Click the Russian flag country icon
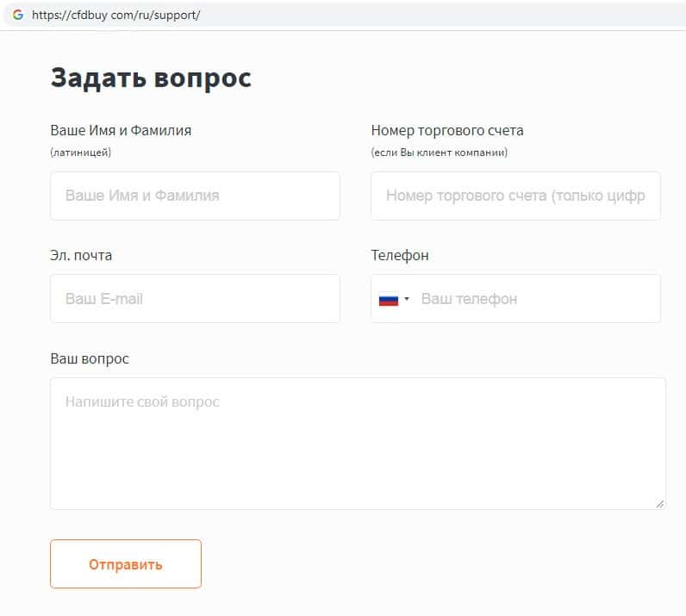Image resolution: width=686 pixels, height=616 pixels. tap(388, 299)
